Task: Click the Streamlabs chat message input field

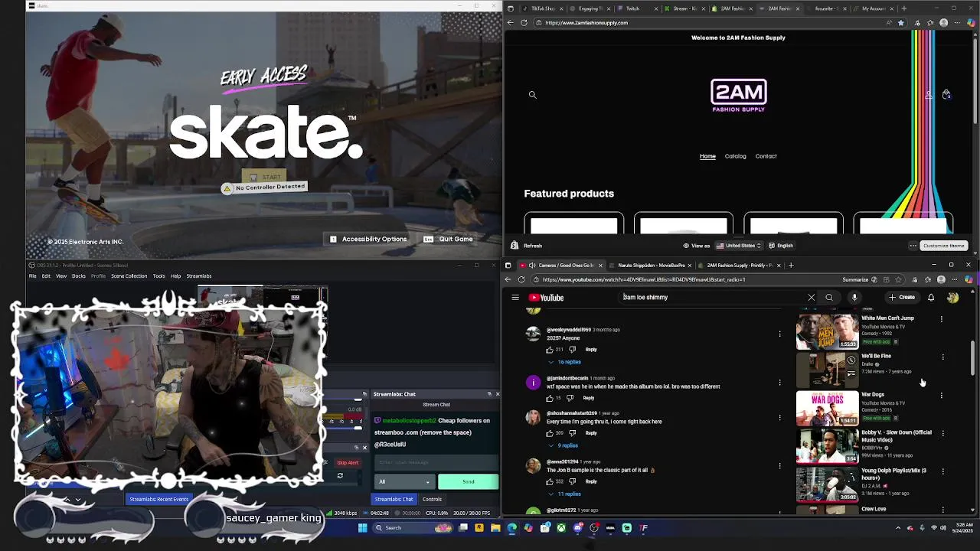Action: click(x=436, y=462)
